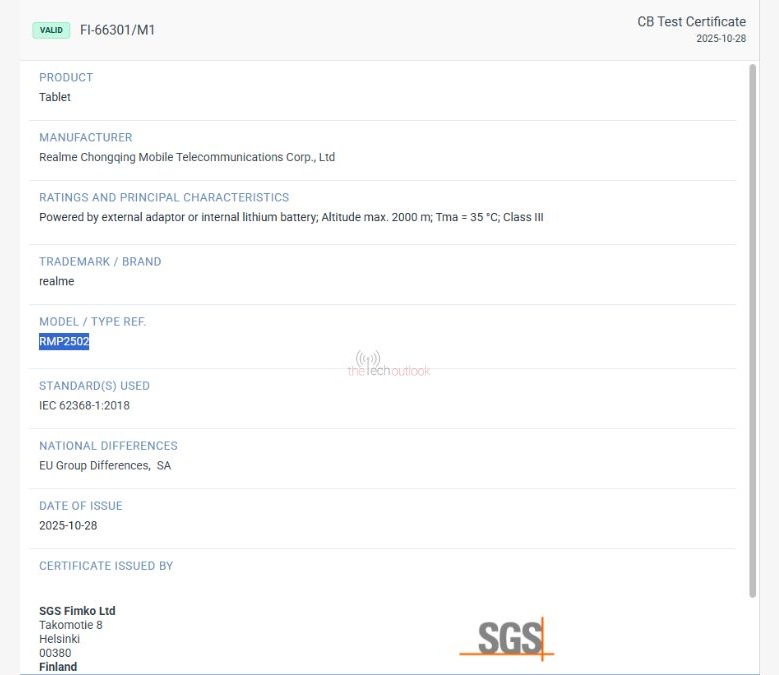This screenshot has width=779, height=675.
Task: Click the NATIONAL DIFFERENCES label
Action: click(108, 445)
